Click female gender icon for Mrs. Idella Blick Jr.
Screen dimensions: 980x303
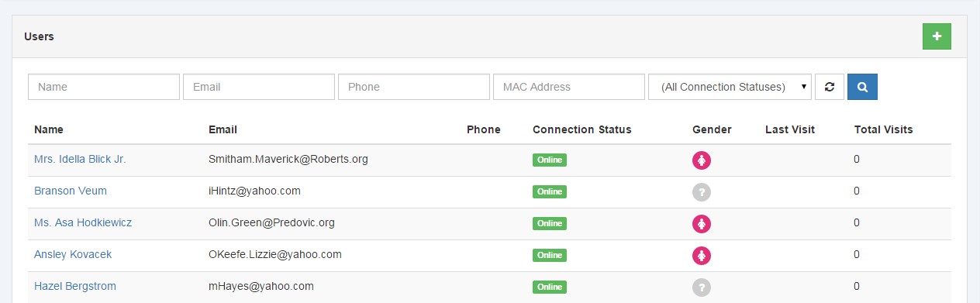tap(702, 160)
